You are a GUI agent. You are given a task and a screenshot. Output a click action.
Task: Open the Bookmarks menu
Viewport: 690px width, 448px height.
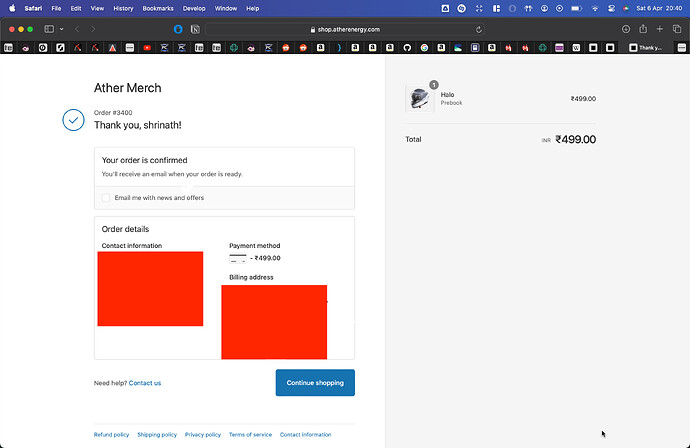coord(158,8)
